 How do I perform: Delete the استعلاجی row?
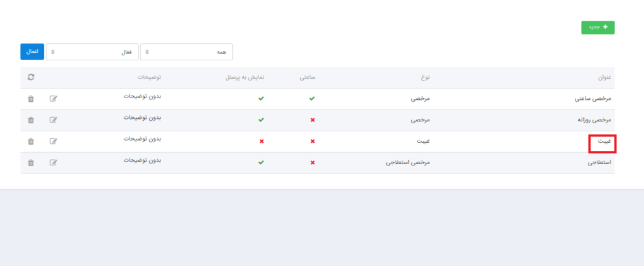(x=31, y=163)
